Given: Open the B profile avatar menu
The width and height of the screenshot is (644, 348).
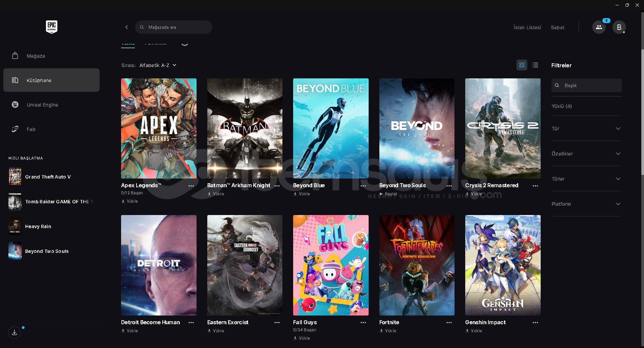Looking at the screenshot, I should click(619, 27).
